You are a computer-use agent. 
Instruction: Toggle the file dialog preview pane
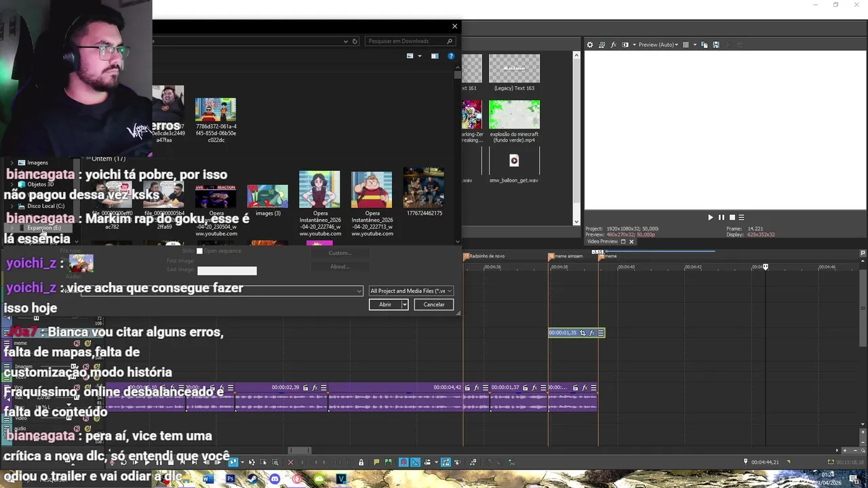pos(435,56)
